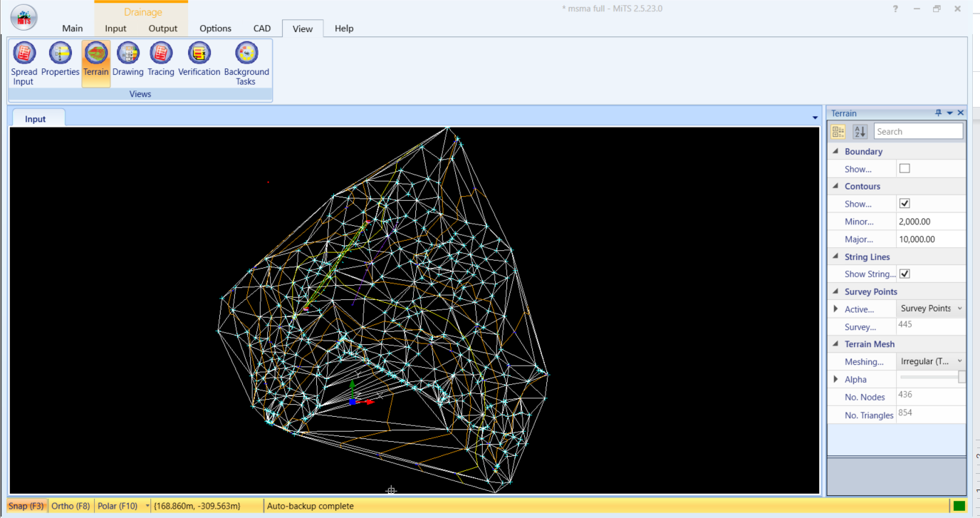Open the Input tab list dropdown arrow

pos(815,118)
